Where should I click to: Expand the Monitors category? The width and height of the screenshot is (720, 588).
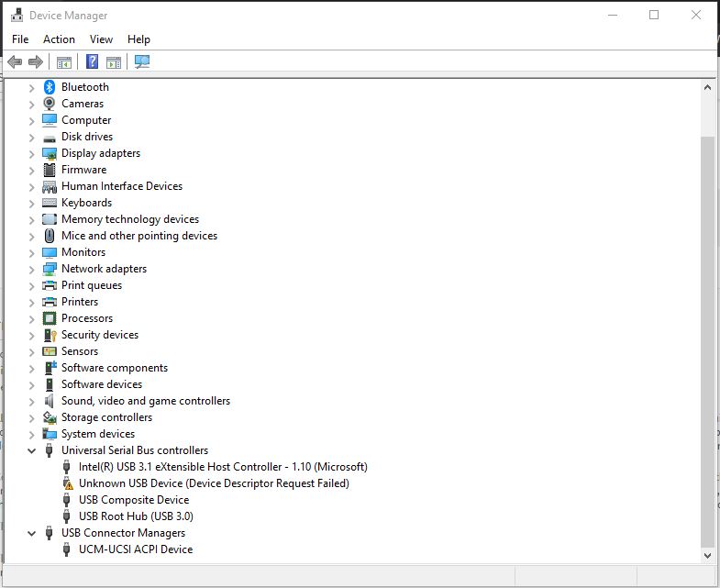(x=31, y=252)
